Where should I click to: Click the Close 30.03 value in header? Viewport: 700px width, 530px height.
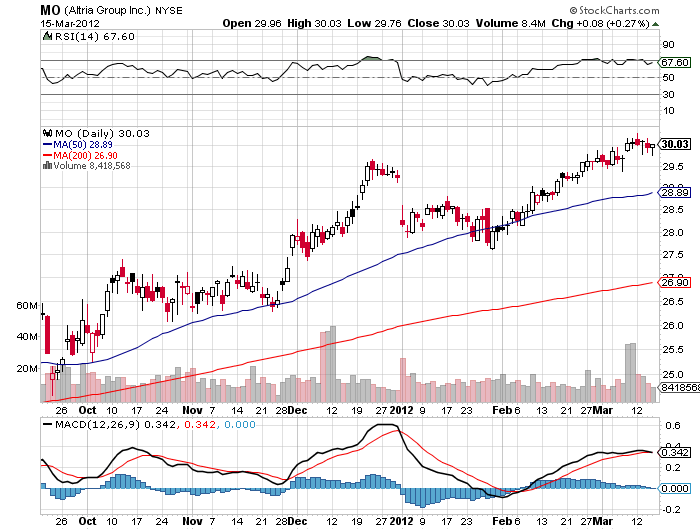pyautogui.click(x=438, y=23)
